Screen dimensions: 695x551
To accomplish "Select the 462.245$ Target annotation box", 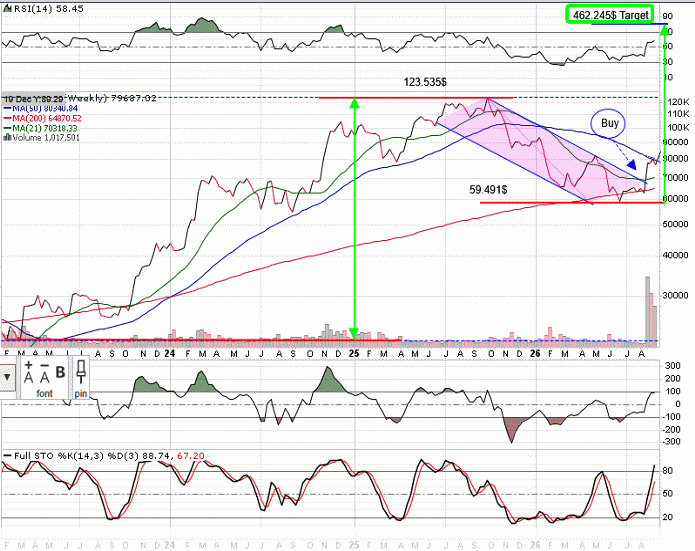I will (610, 15).
